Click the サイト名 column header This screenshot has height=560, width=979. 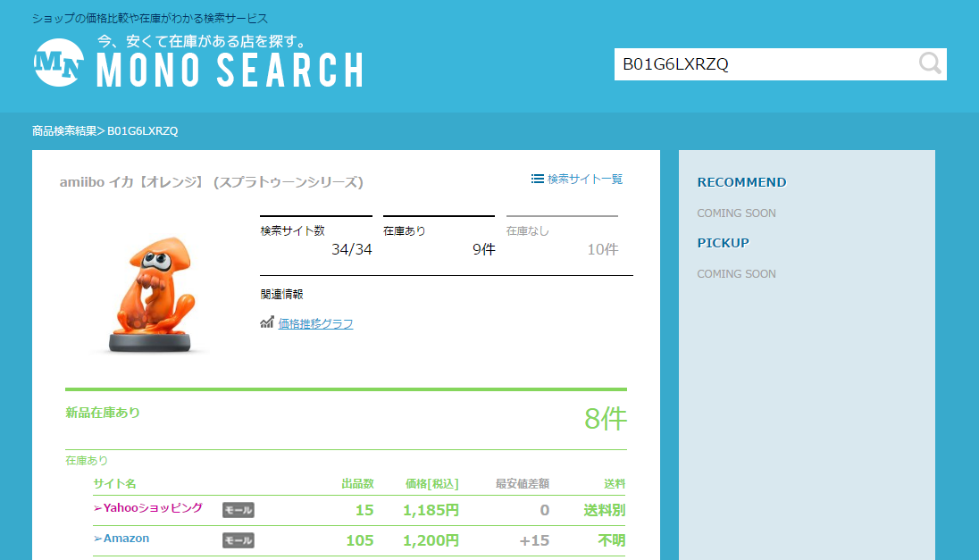coord(114,484)
